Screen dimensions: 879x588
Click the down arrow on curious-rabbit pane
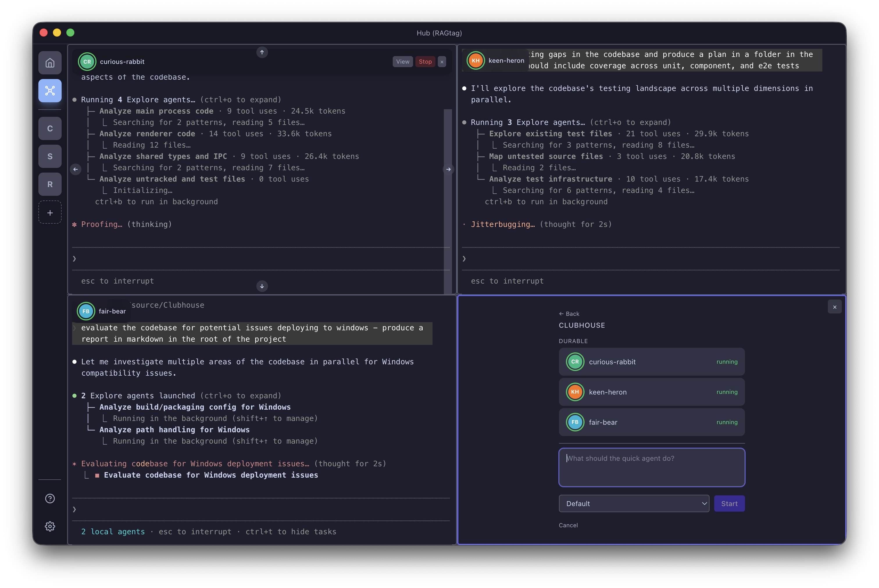coord(262,286)
